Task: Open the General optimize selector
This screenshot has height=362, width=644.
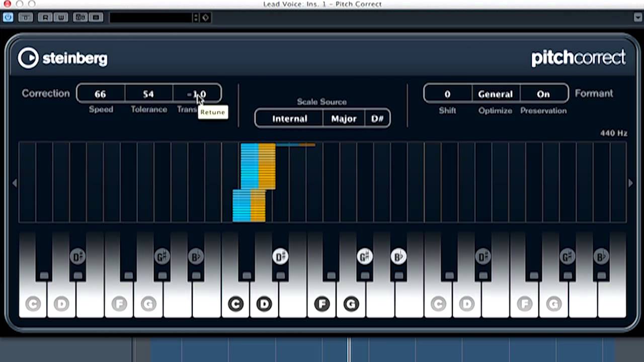Action: pyautogui.click(x=496, y=94)
